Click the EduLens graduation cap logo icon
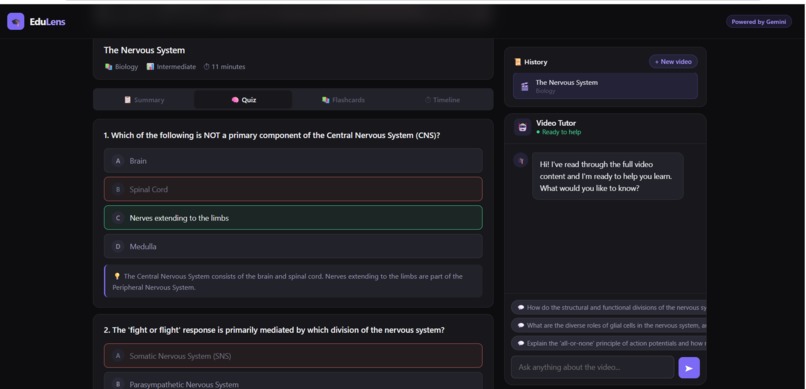 pyautogui.click(x=15, y=22)
